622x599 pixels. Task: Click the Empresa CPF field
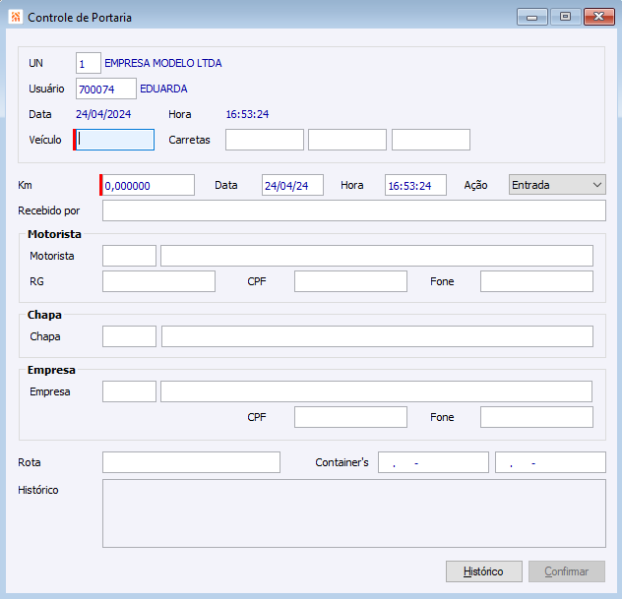pyautogui.click(x=350, y=417)
